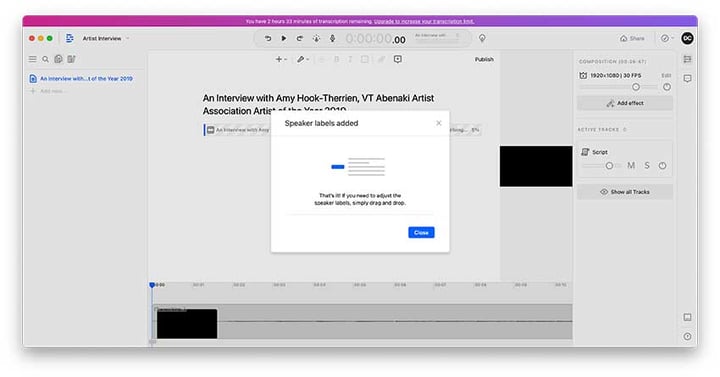Click the link icon in editor toolbar
The height and width of the screenshot is (377, 720).
coord(381,59)
